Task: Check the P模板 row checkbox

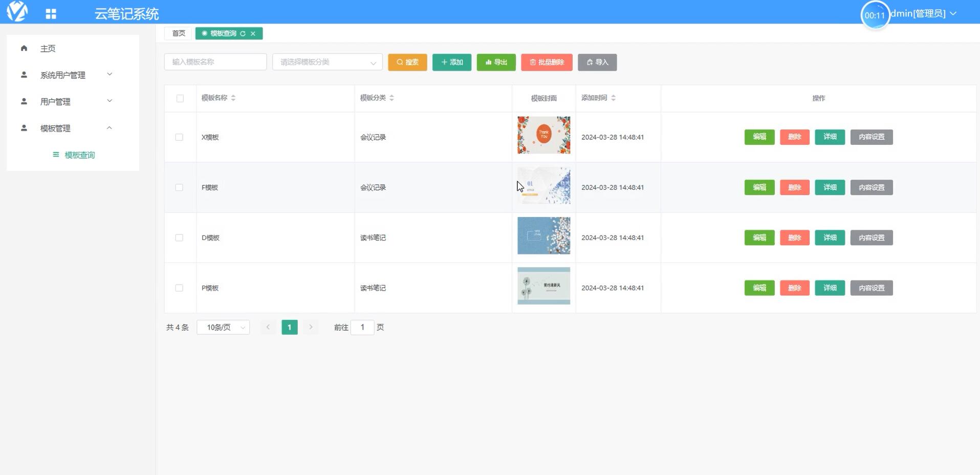Action: coord(179,288)
